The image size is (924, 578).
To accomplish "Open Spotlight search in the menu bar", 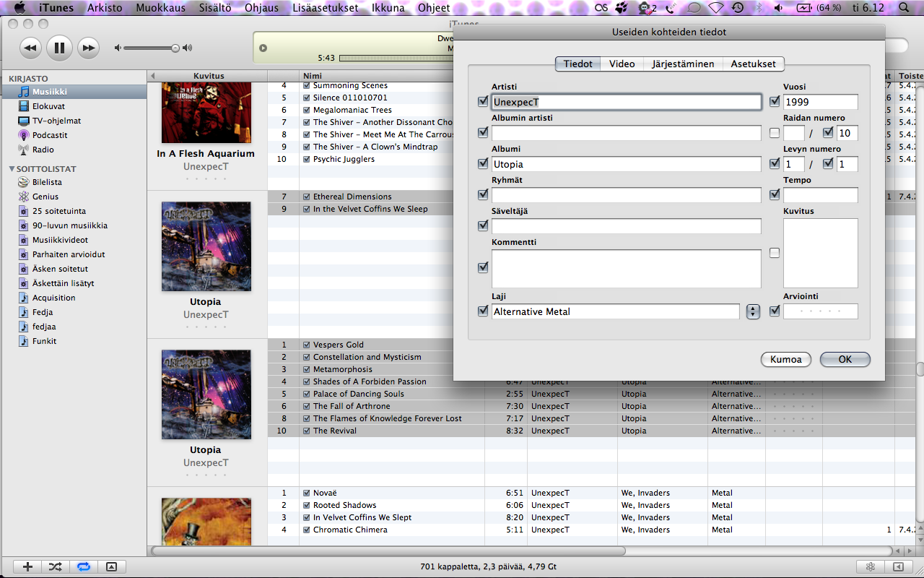I will [904, 8].
